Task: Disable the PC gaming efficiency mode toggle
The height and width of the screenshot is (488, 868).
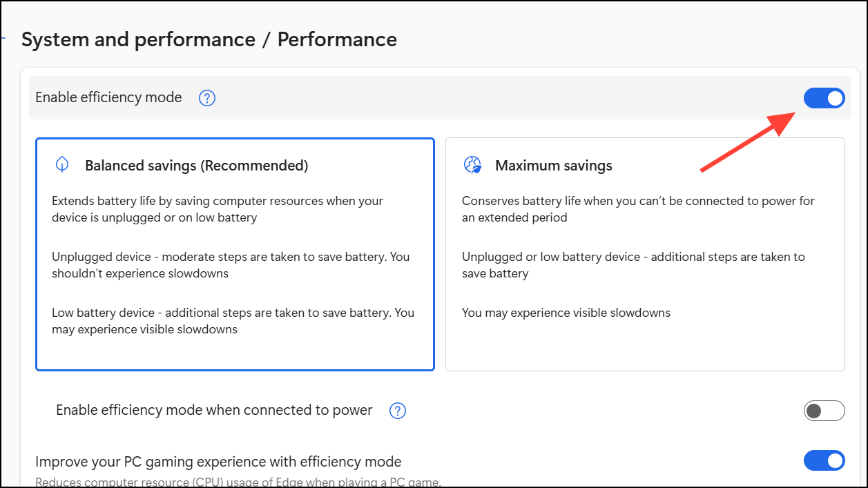Action: [824, 461]
